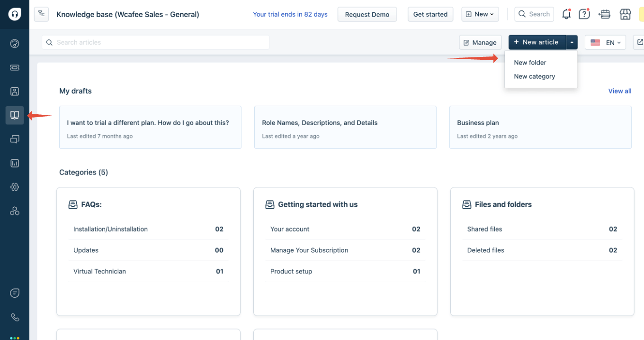Click the Search articles input field
Screen dimensions: 644x340
coord(156,42)
